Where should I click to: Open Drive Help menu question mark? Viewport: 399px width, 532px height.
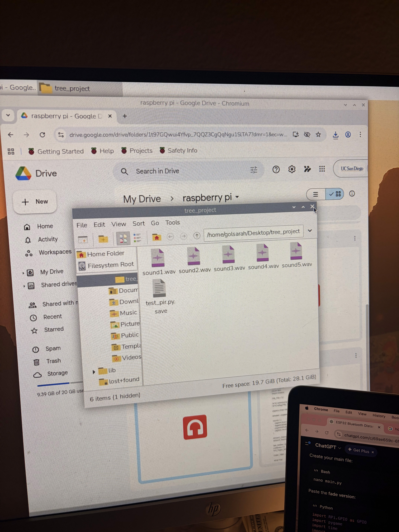(x=276, y=170)
